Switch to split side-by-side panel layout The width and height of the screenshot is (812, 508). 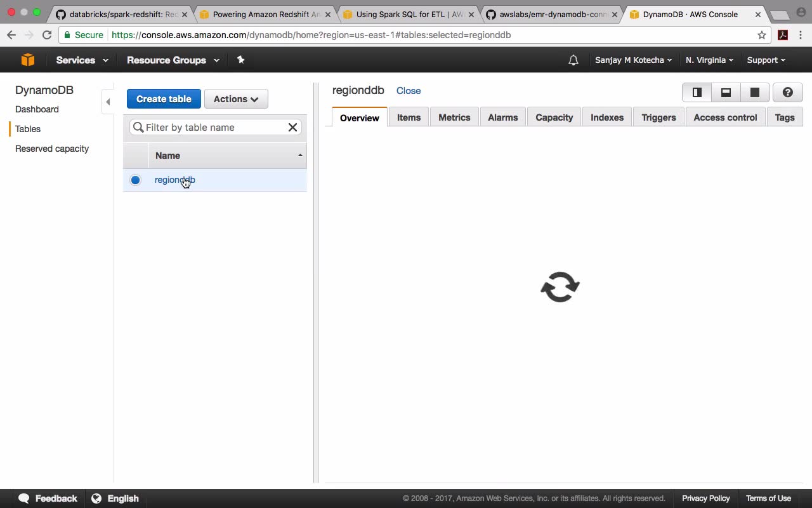pos(697,93)
